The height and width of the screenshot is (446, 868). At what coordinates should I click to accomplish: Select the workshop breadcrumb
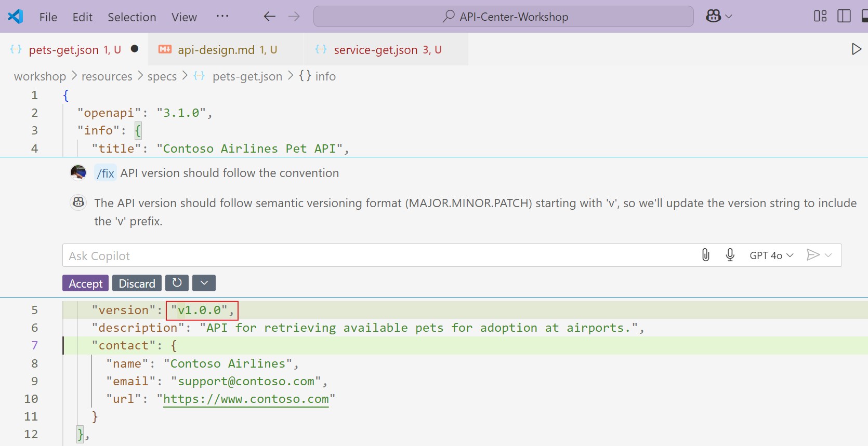[40, 76]
